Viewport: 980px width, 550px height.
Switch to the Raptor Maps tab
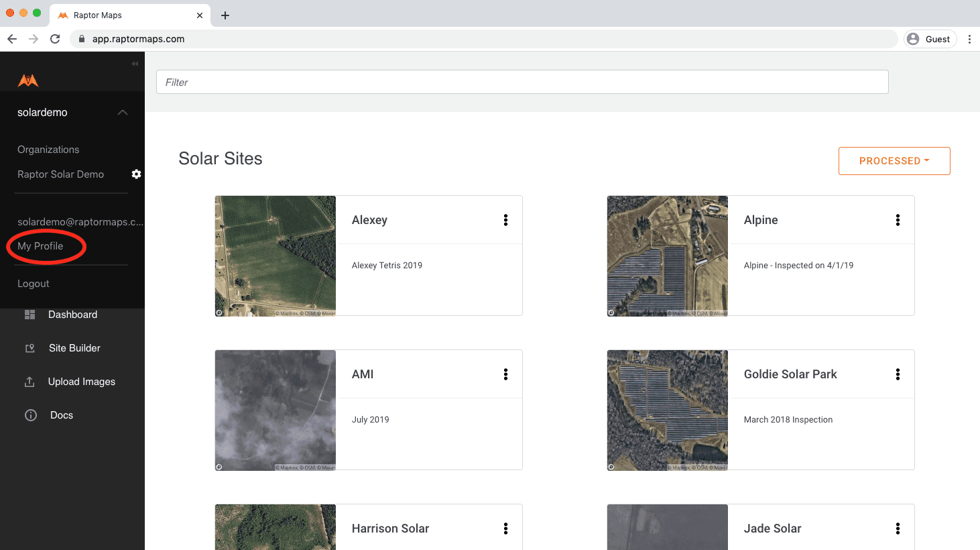coord(130,15)
